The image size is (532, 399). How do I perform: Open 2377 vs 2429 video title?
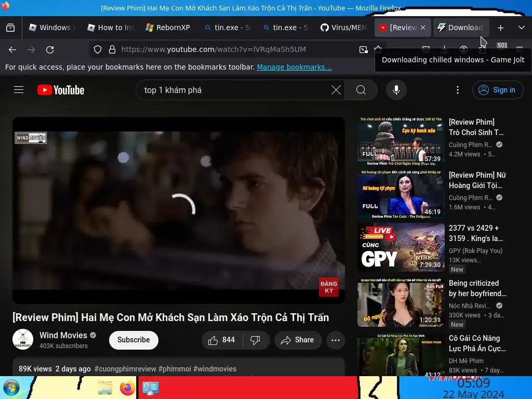coord(476,233)
